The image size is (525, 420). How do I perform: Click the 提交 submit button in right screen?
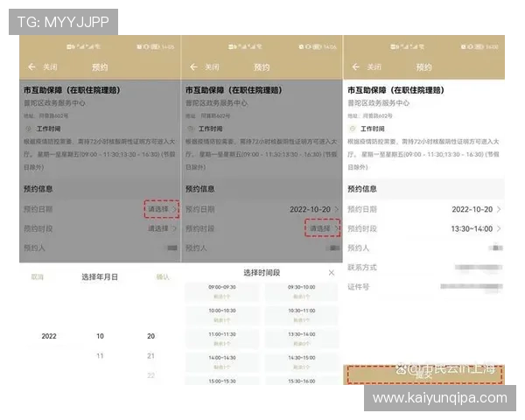(x=424, y=374)
